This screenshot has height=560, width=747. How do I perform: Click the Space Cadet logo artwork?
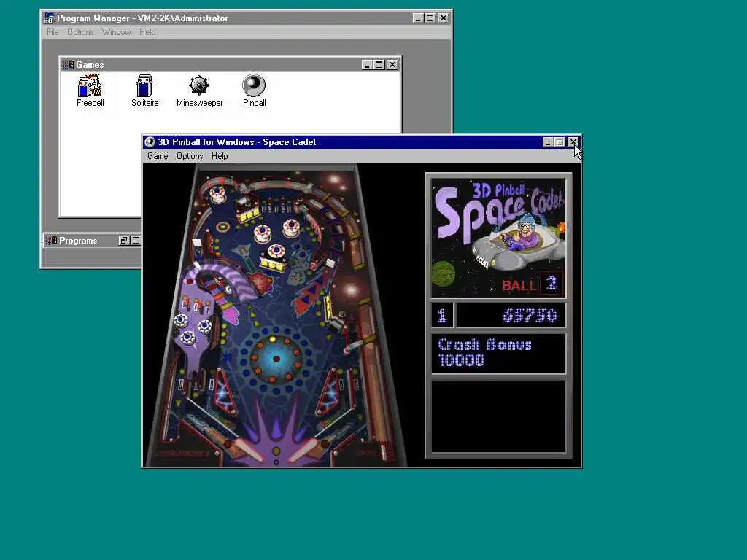498,238
